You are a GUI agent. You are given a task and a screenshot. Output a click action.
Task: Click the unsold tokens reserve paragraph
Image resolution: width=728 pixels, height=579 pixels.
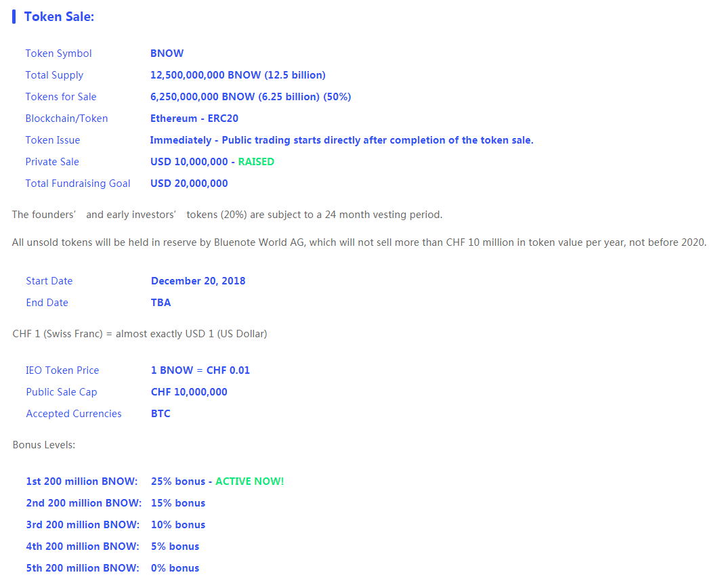[x=360, y=242]
